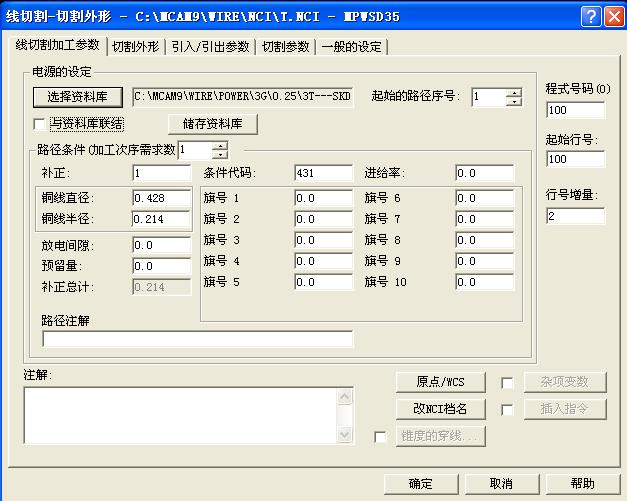Image resolution: width=627 pixels, height=501 pixels.
Task: Click the 铜线直径 field showing 0.428
Action: tap(162, 198)
